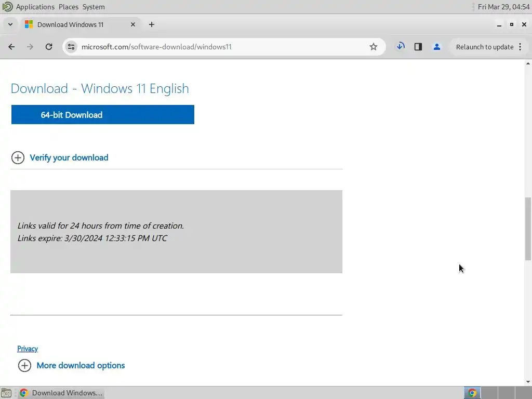Close the Download Windows 11 tab
This screenshot has height=399, width=532.
coord(133,24)
